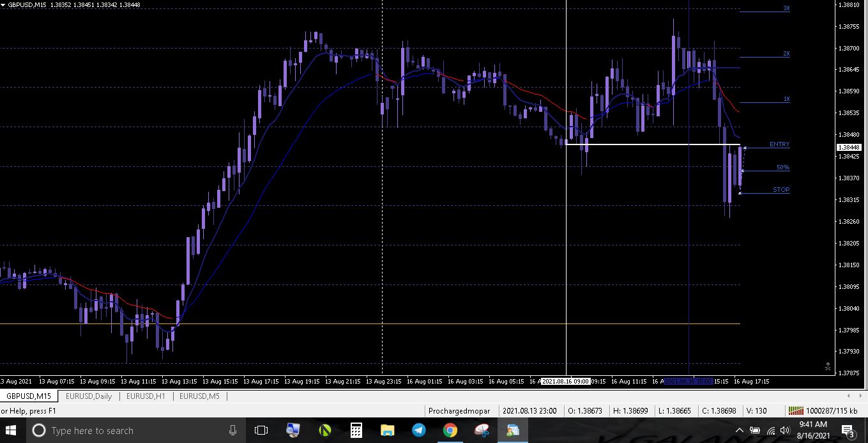Click the H: 1.38699 high value
The width and height of the screenshot is (868, 443).
(x=630, y=411)
